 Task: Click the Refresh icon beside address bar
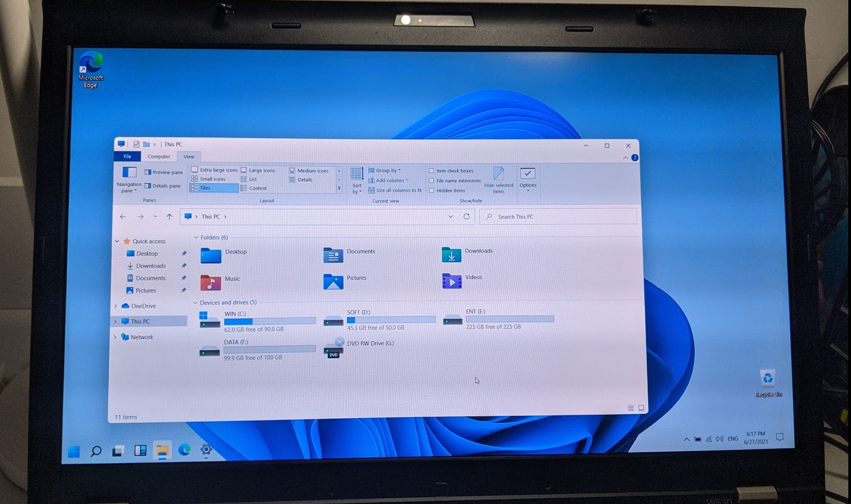tap(467, 217)
